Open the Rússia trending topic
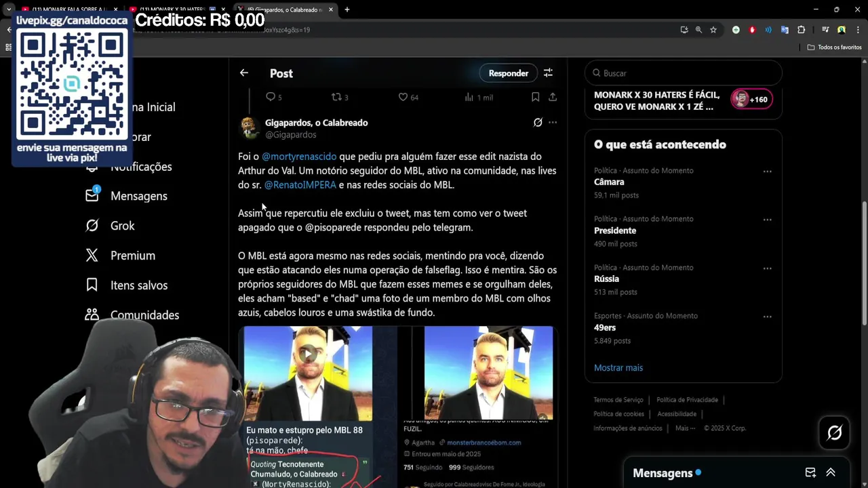868x488 pixels. pos(606,279)
